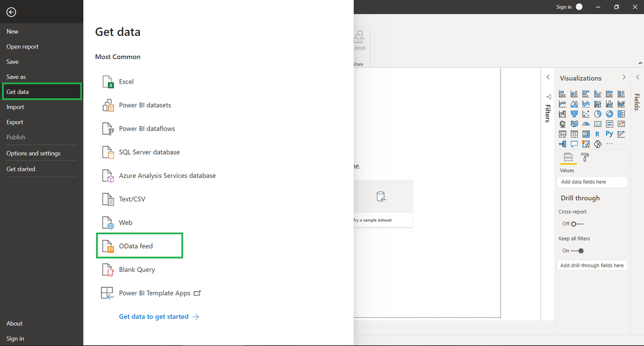
Task: Add a treemap visual
Action: tap(621, 113)
